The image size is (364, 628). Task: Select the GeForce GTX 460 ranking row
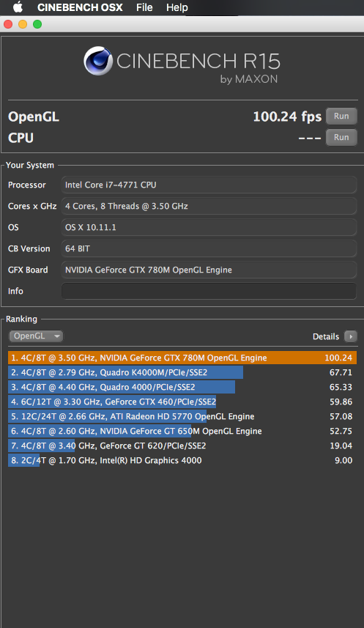pyautogui.click(x=182, y=402)
